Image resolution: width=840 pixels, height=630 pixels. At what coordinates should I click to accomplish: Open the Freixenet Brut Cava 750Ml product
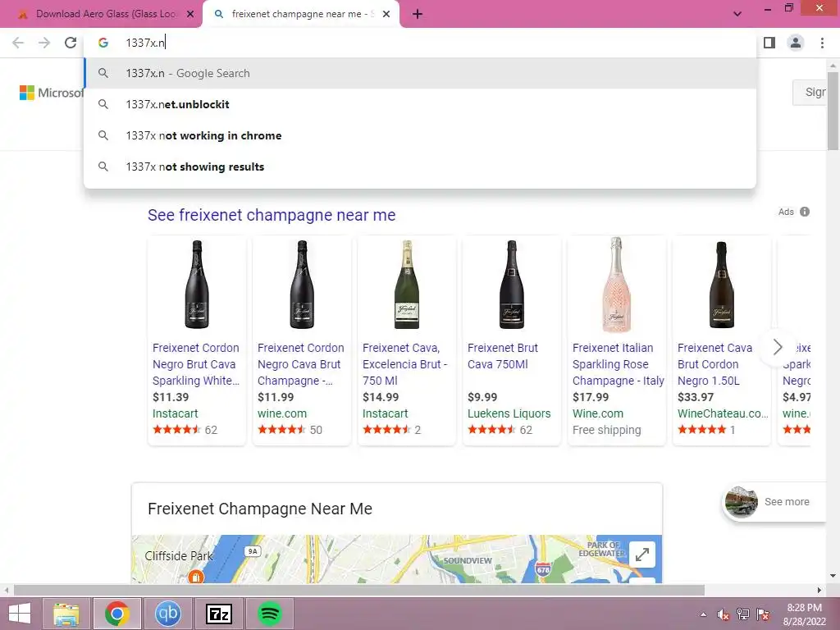pyautogui.click(x=503, y=356)
